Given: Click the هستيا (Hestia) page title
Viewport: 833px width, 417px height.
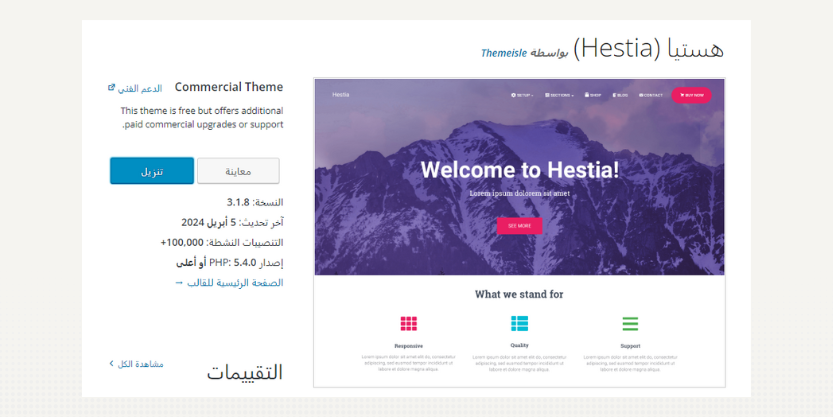Looking at the screenshot, I should 648,49.
